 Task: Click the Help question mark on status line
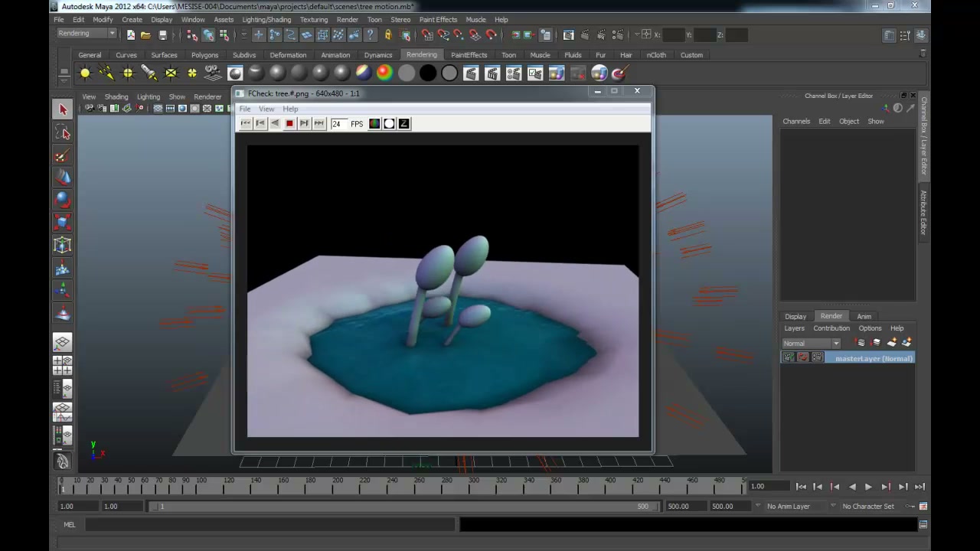pyautogui.click(x=371, y=34)
